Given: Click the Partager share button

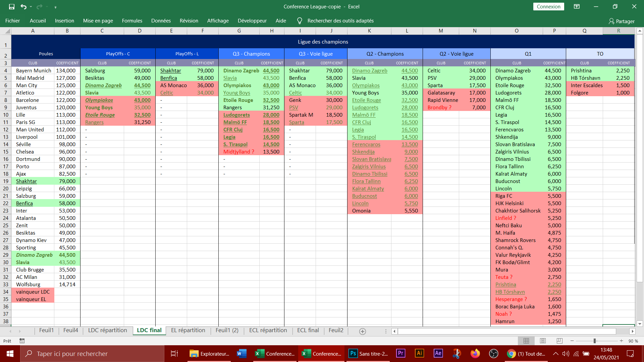Looking at the screenshot, I should [622, 21].
